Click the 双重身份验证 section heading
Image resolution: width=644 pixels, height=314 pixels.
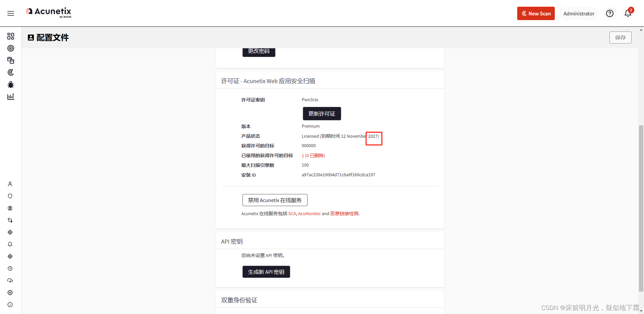tap(239, 300)
